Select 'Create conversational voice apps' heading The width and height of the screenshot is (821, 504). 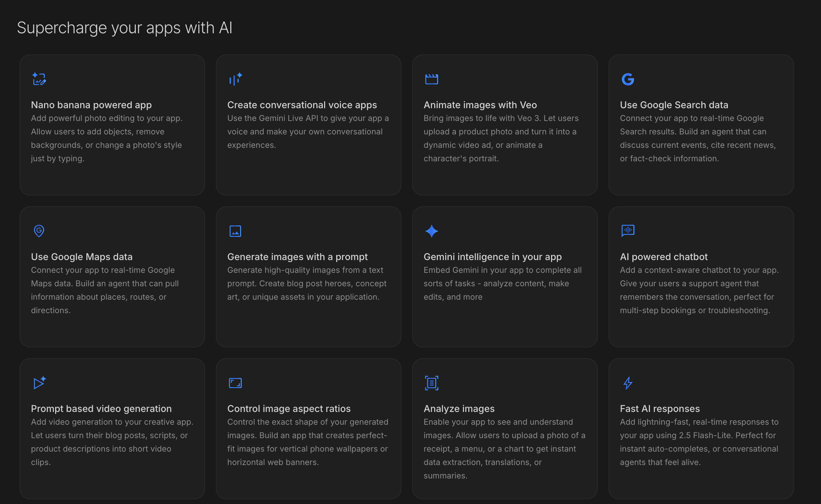[x=302, y=105]
